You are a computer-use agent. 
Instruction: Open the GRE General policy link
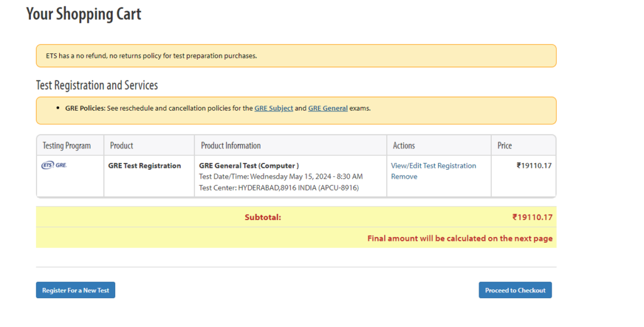click(x=328, y=108)
